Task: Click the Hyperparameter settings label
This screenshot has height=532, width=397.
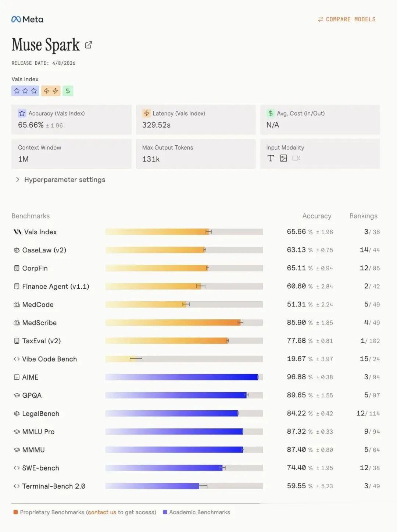Action: [x=65, y=180]
